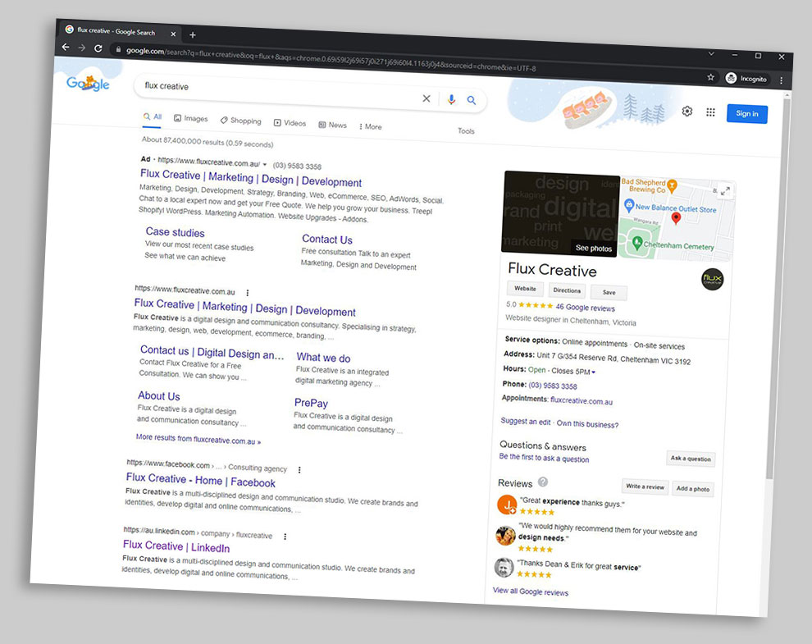This screenshot has height=644, width=812.
Task: Select the All results tab
Action: click(153, 117)
